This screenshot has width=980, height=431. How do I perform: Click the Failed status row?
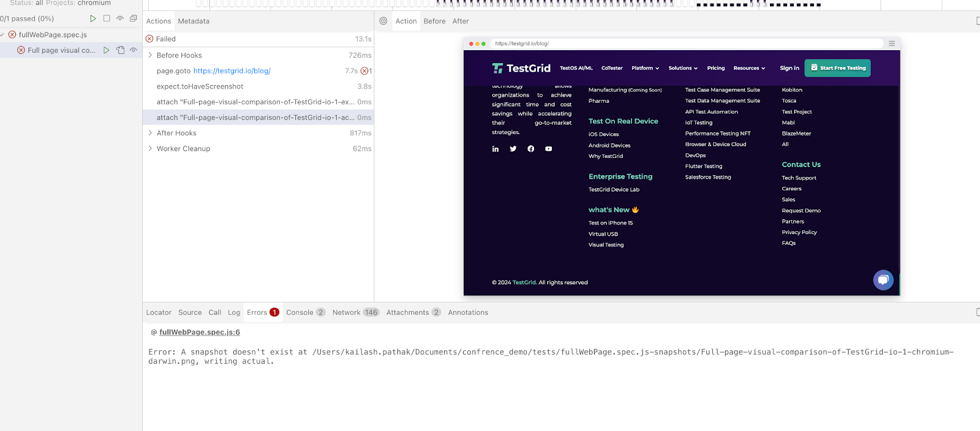pyautogui.click(x=258, y=39)
